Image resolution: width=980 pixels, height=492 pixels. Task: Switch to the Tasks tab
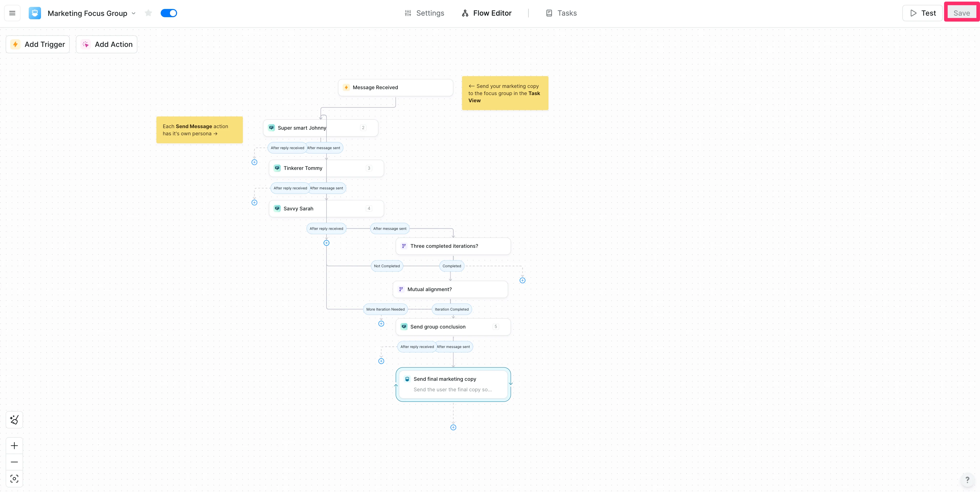pos(561,13)
